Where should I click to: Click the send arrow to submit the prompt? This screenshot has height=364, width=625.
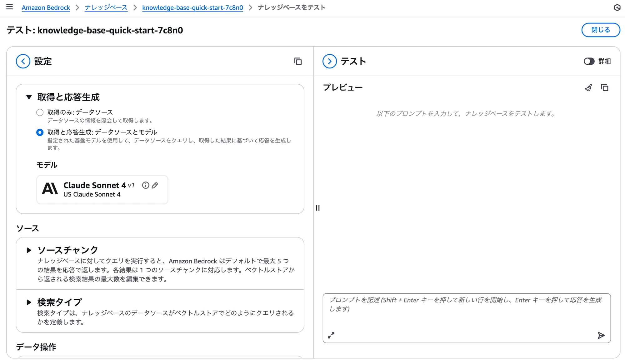pyautogui.click(x=601, y=335)
